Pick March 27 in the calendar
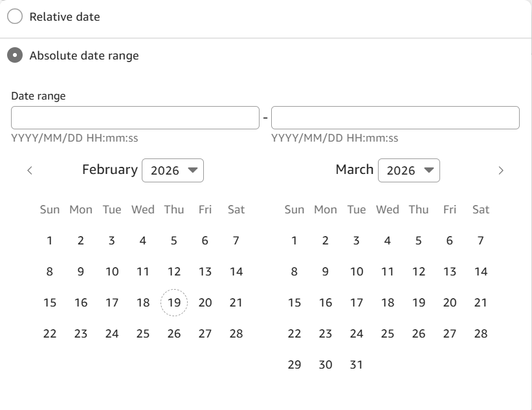 450,334
